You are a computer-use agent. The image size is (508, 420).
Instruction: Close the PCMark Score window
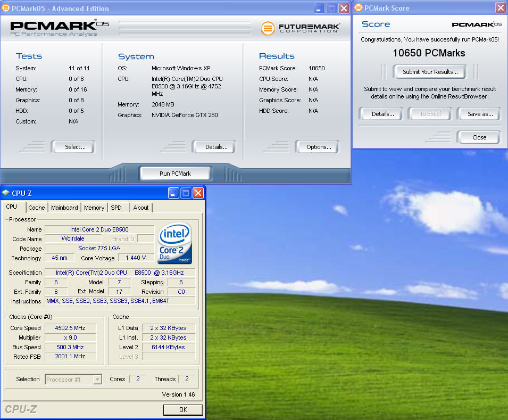tap(501, 8)
